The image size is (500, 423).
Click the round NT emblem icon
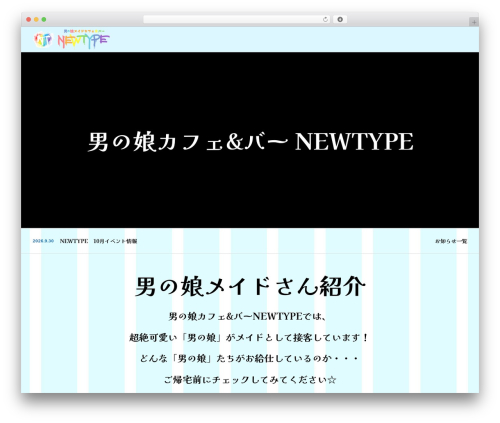click(x=43, y=40)
